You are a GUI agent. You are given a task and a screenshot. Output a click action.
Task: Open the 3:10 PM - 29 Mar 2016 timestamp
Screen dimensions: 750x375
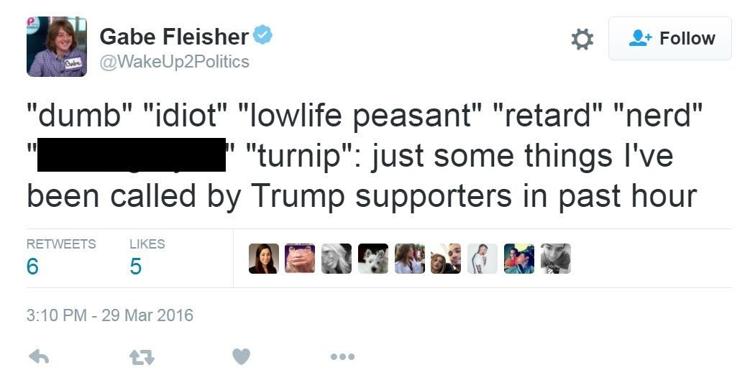point(110,315)
